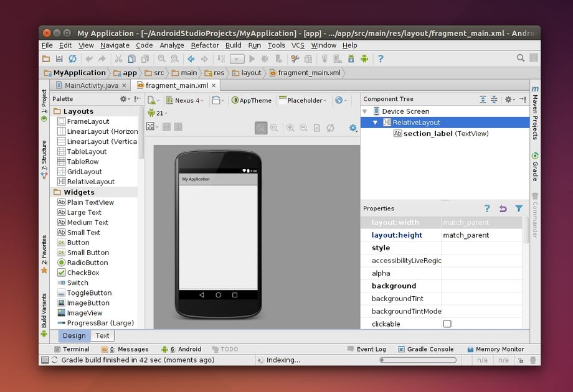Open the AVD Manager icon

coord(338,58)
